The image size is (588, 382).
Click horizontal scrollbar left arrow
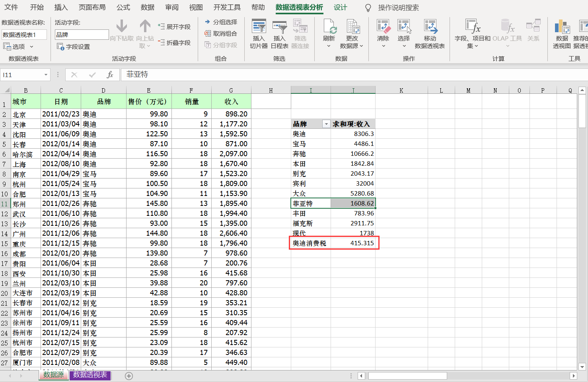pos(362,376)
